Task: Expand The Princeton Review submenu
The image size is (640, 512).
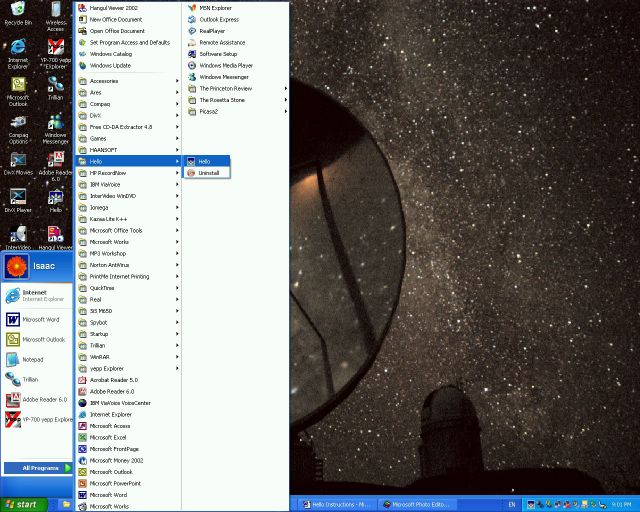Action: (237, 88)
